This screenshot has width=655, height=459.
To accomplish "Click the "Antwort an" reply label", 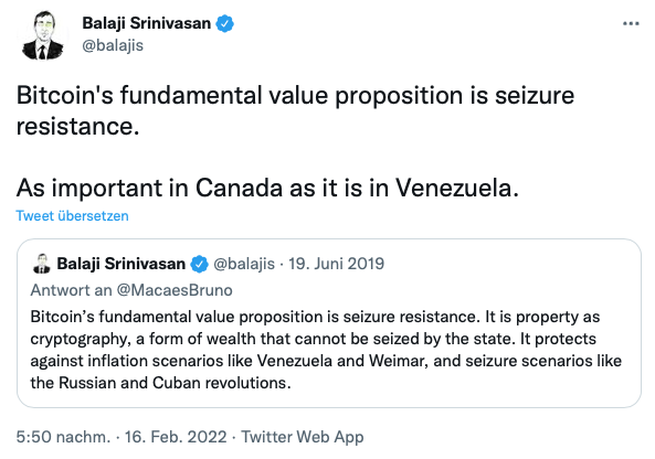I will (x=63, y=290).
